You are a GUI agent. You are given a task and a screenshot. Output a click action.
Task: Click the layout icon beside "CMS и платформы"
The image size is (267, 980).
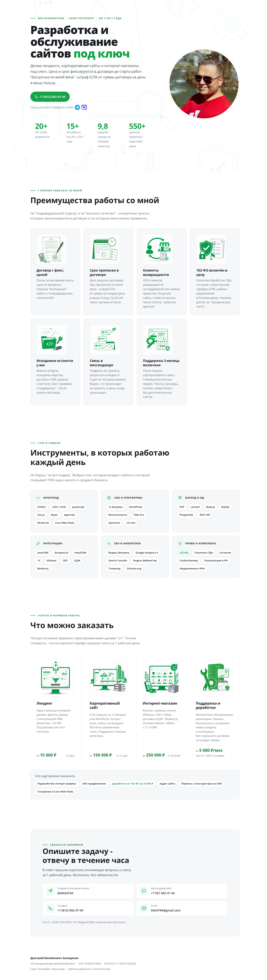click(109, 498)
